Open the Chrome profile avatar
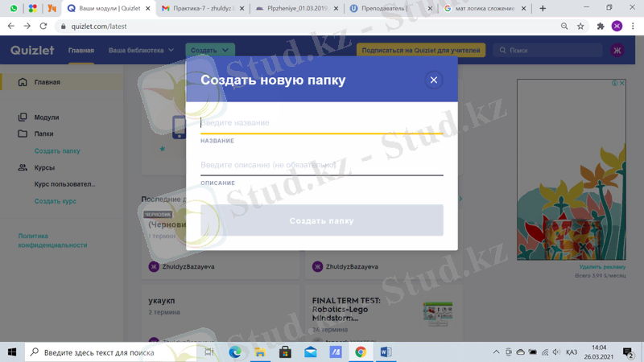Viewport: 644px width, 362px height. (617, 27)
